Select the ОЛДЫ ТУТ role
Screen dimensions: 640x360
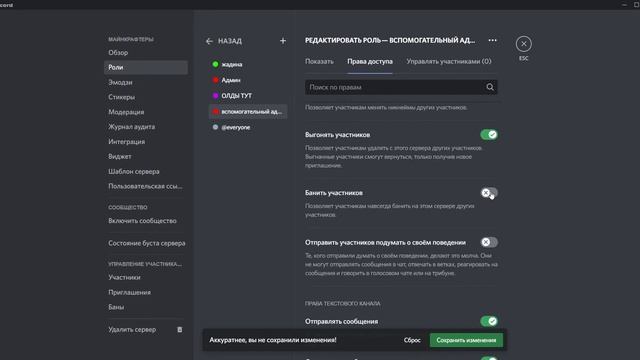(248, 96)
